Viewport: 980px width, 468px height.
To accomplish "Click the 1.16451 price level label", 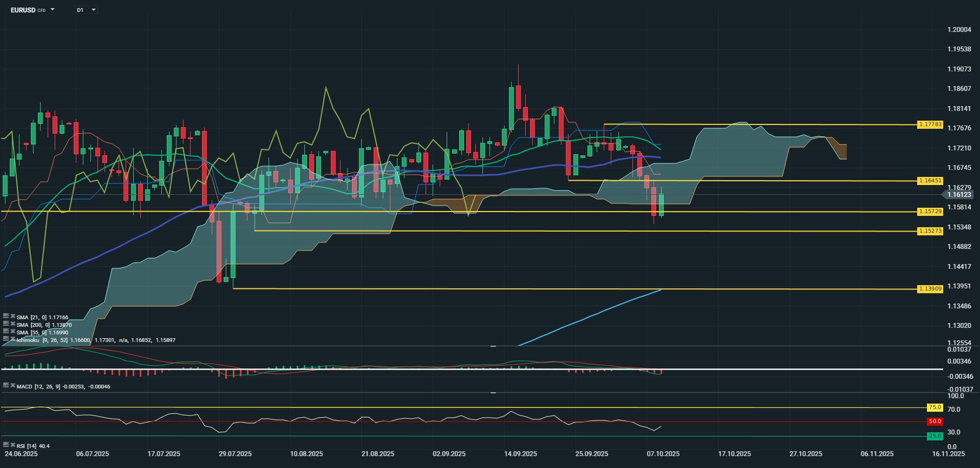I will [930, 181].
